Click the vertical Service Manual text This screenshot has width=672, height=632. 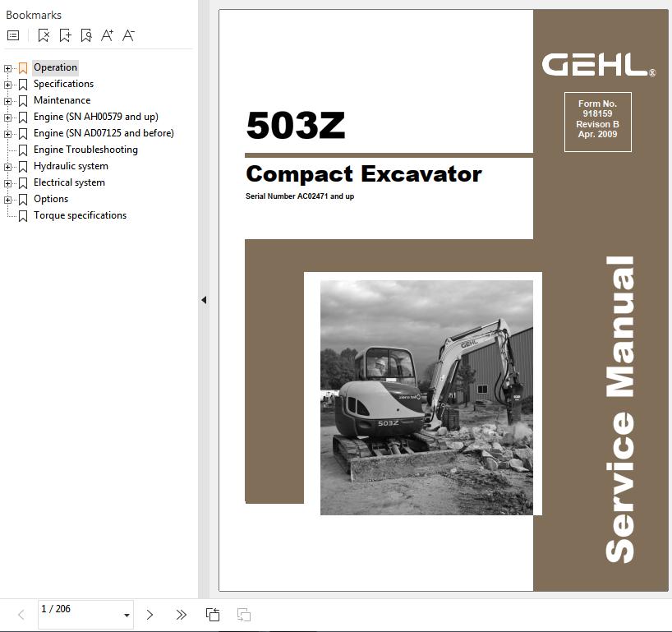(x=619, y=409)
